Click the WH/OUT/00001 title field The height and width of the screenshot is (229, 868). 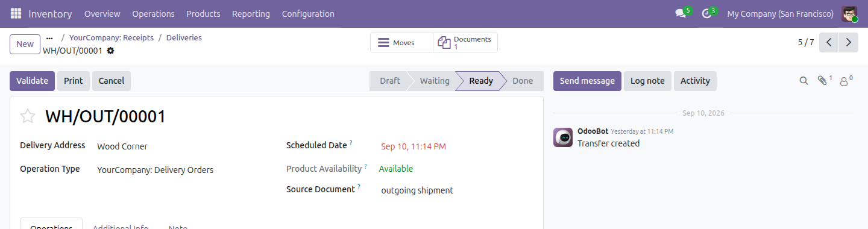pyautogui.click(x=105, y=117)
